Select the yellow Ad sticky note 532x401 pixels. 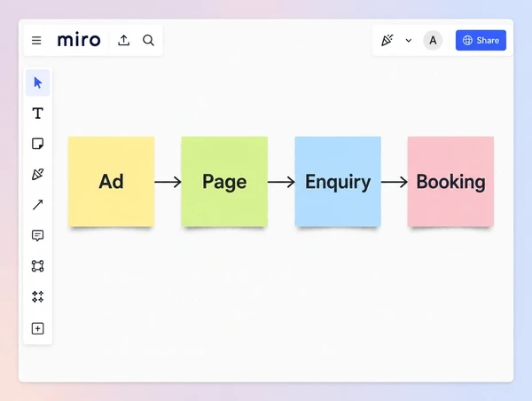coord(112,181)
